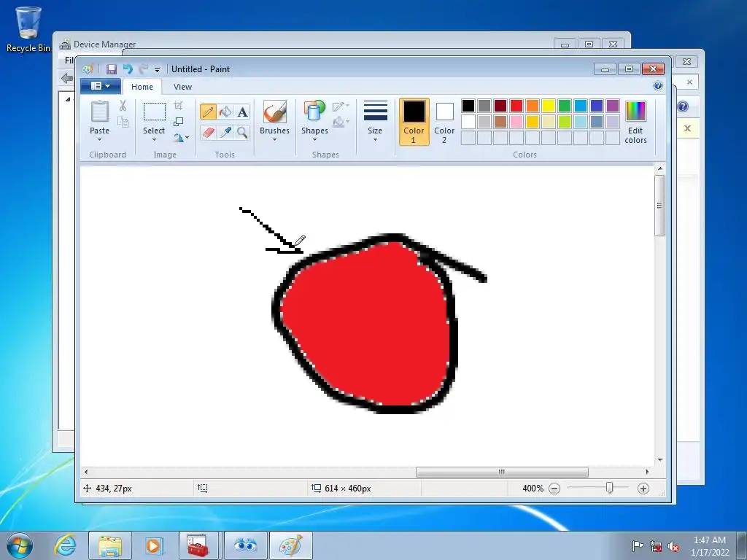Select the Eraser tool

(x=208, y=132)
